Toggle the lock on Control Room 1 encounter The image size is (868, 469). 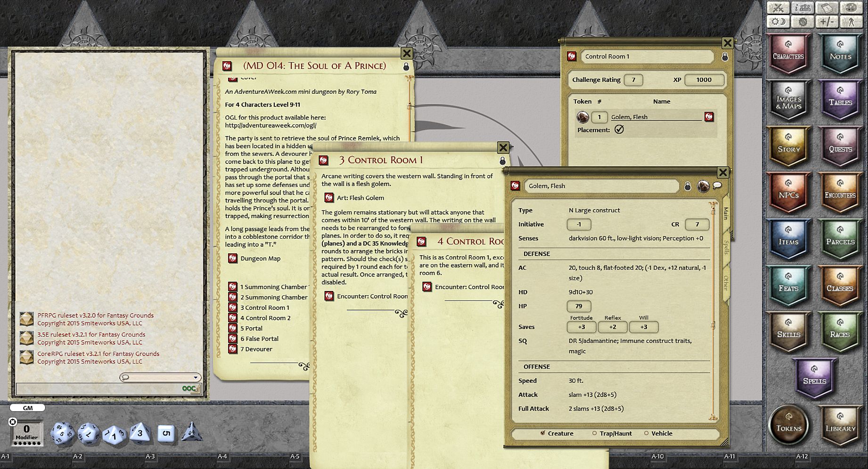[x=725, y=57]
